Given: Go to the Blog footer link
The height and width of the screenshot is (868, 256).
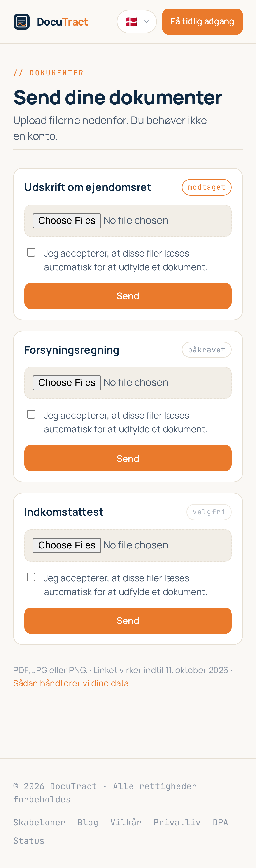Looking at the screenshot, I should pyautogui.click(x=88, y=823).
